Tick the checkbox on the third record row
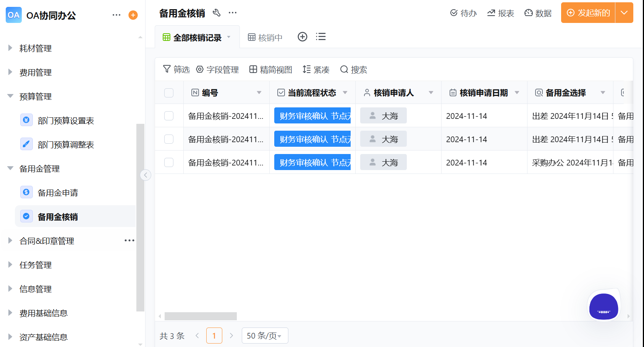This screenshot has height=347, width=644. 168,162
